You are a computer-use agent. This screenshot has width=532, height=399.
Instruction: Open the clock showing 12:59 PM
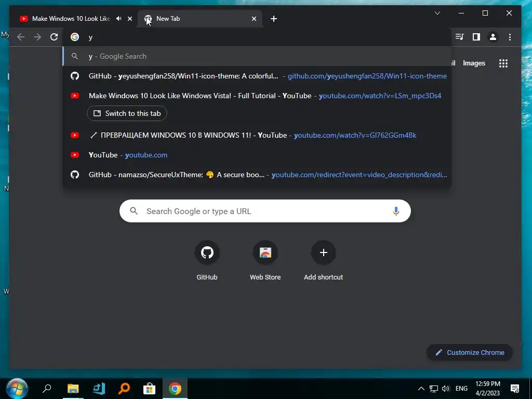coord(487,389)
